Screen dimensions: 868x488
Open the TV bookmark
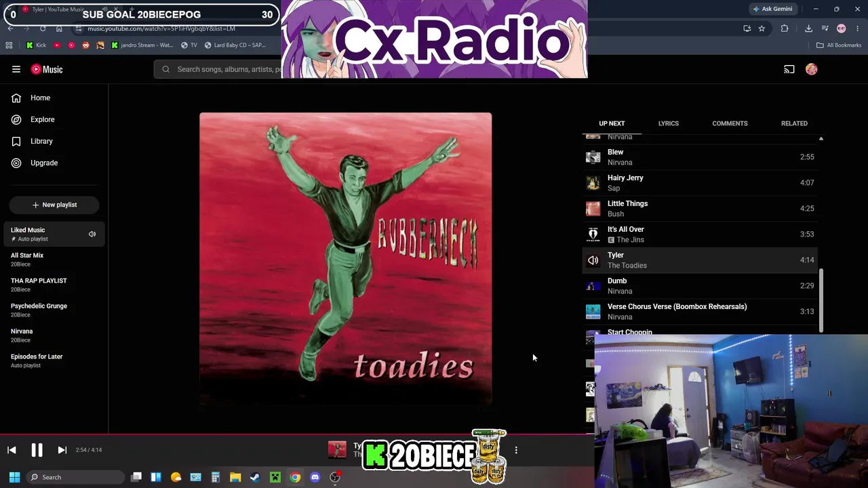pos(189,45)
